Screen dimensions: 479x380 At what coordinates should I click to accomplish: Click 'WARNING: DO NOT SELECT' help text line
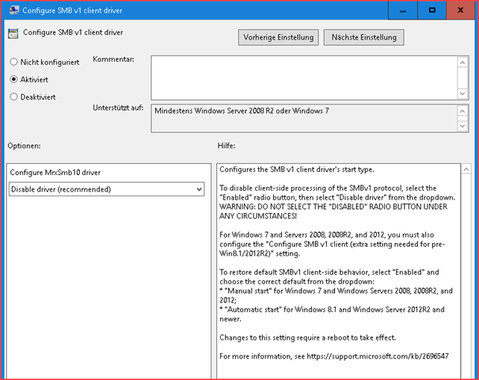(x=333, y=207)
